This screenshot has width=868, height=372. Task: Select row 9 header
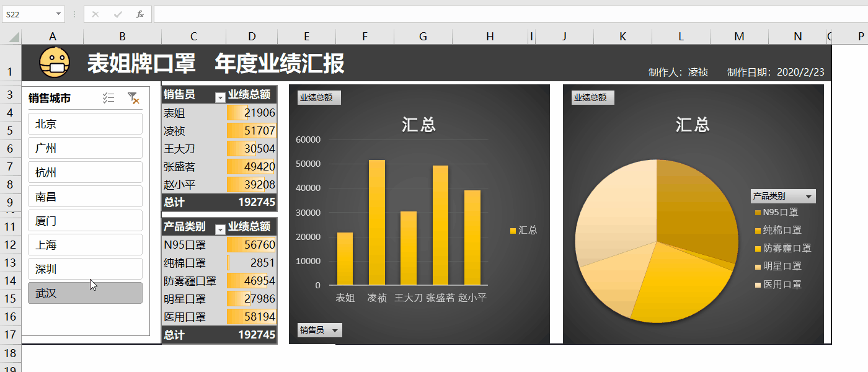[x=10, y=202]
